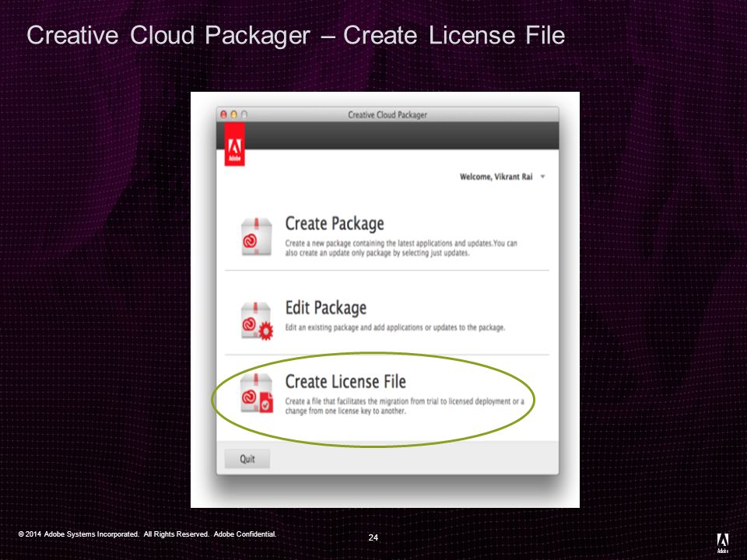The width and height of the screenshot is (747, 560).
Task: Click the grayed zoom window button
Action: click(x=244, y=114)
